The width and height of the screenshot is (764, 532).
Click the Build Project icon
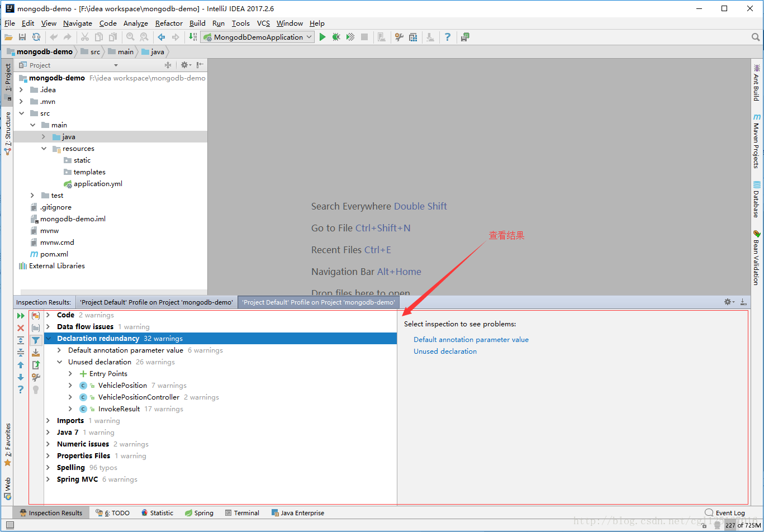tap(193, 37)
